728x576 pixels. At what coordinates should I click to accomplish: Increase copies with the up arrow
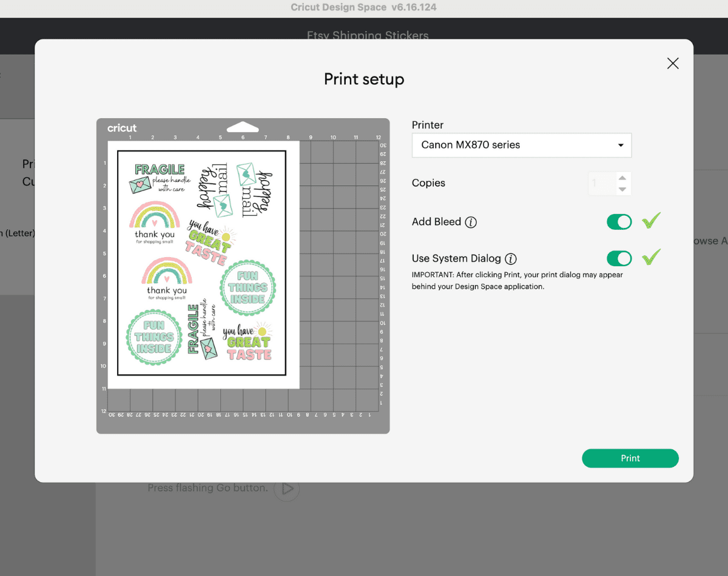coord(622,178)
